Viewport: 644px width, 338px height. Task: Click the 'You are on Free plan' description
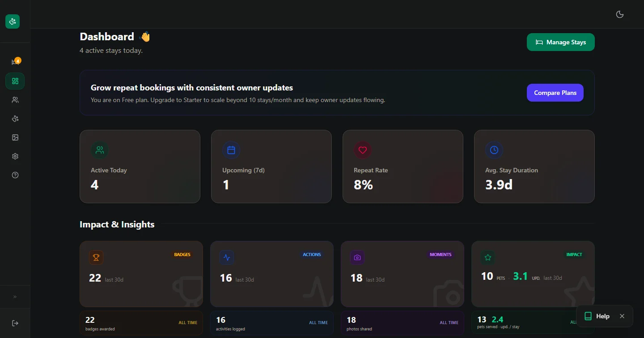[x=238, y=100]
